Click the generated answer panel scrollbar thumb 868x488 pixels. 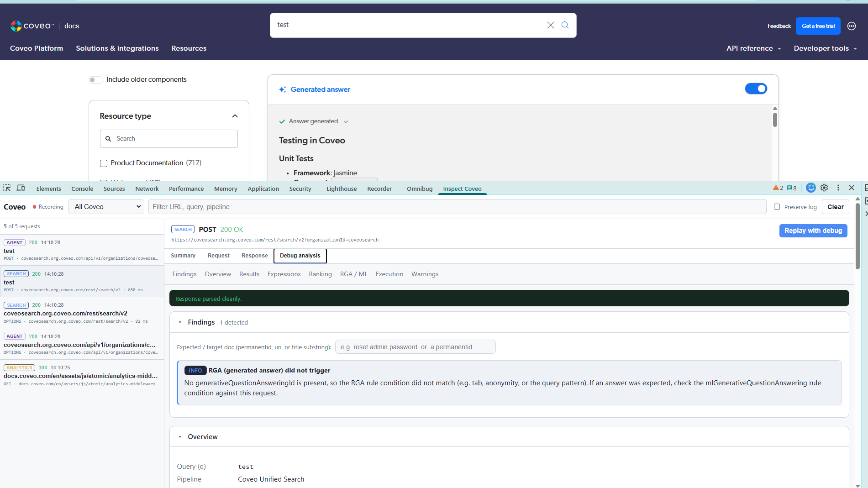775,120
